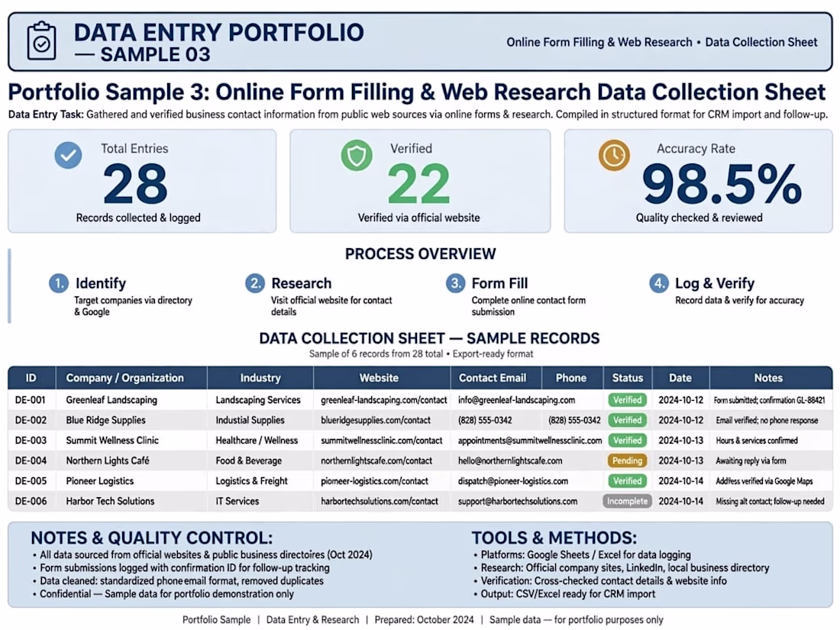Select the green shield icon beside Verified
The height and width of the screenshot is (630, 840).
click(357, 155)
